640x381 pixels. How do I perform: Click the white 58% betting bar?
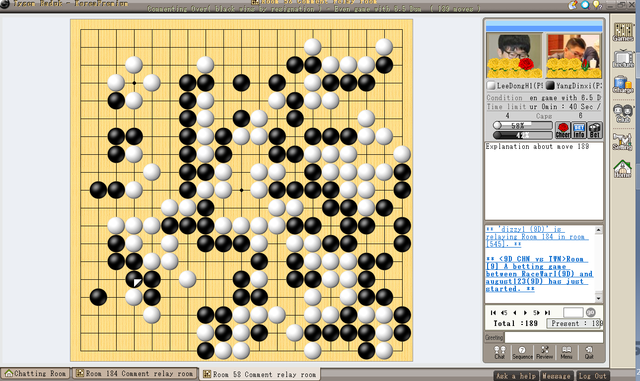click(x=522, y=126)
